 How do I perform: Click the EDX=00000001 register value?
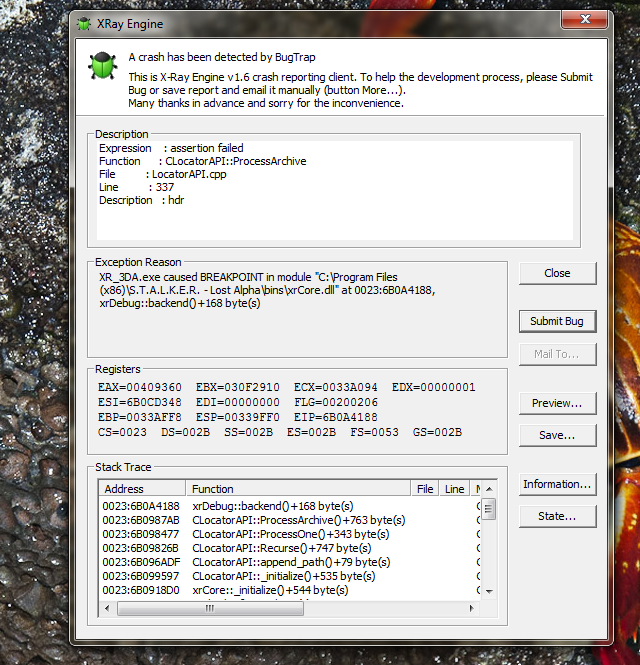(x=433, y=387)
